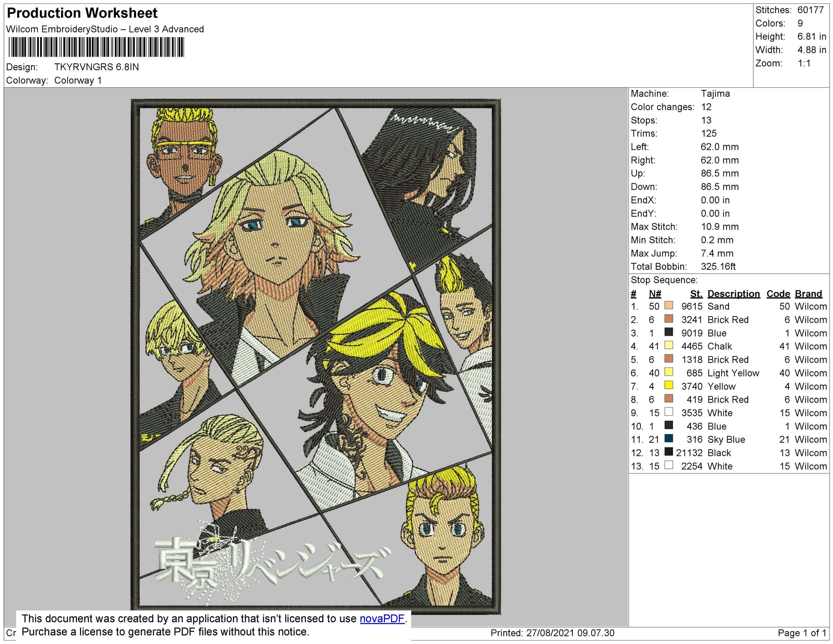Click the Light Yellow swatch in row 6

tap(669, 373)
